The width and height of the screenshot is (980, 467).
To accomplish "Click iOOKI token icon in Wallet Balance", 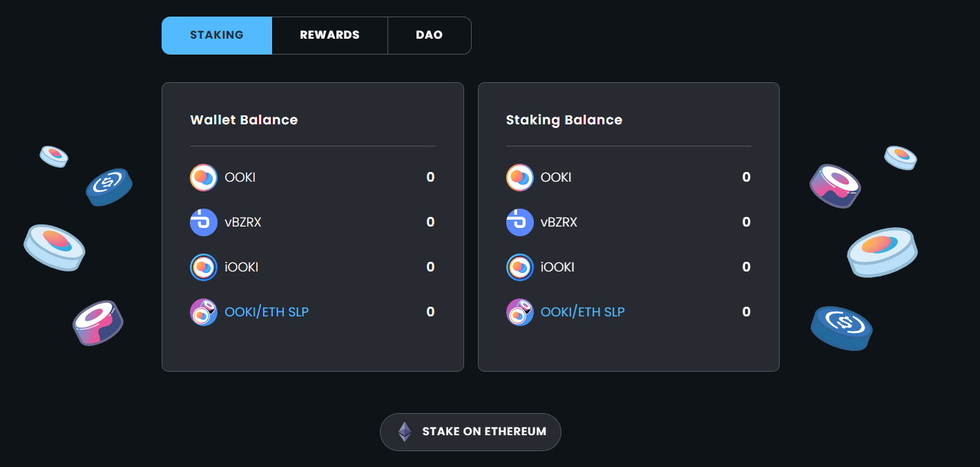I will (x=204, y=267).
